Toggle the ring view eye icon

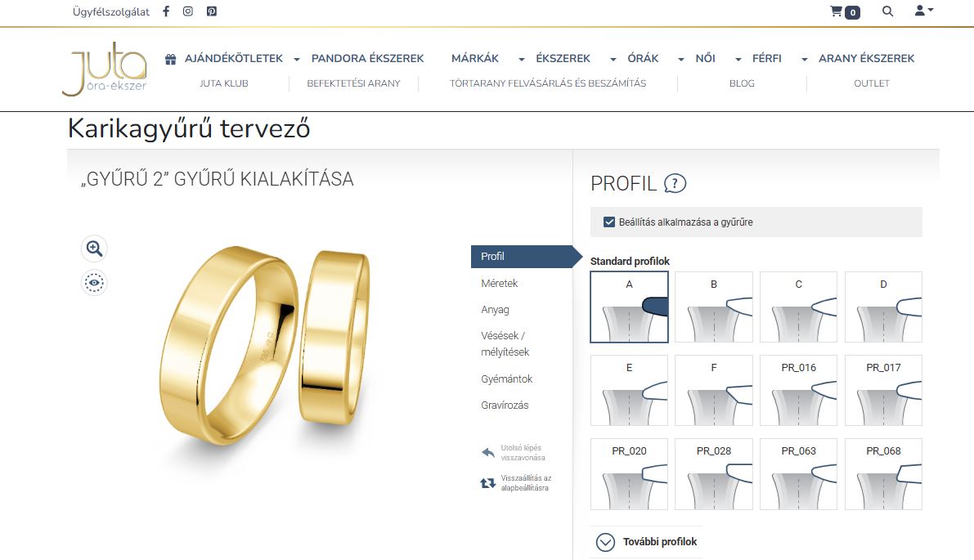(x=95, y=283)
